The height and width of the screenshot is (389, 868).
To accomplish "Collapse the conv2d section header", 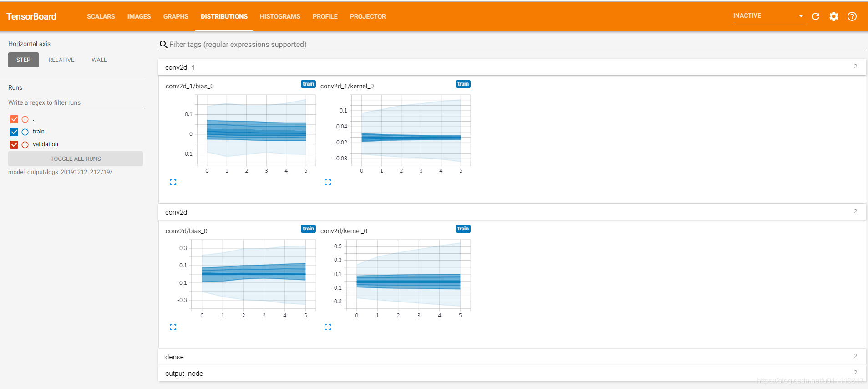I will click(x=512, y=212).
